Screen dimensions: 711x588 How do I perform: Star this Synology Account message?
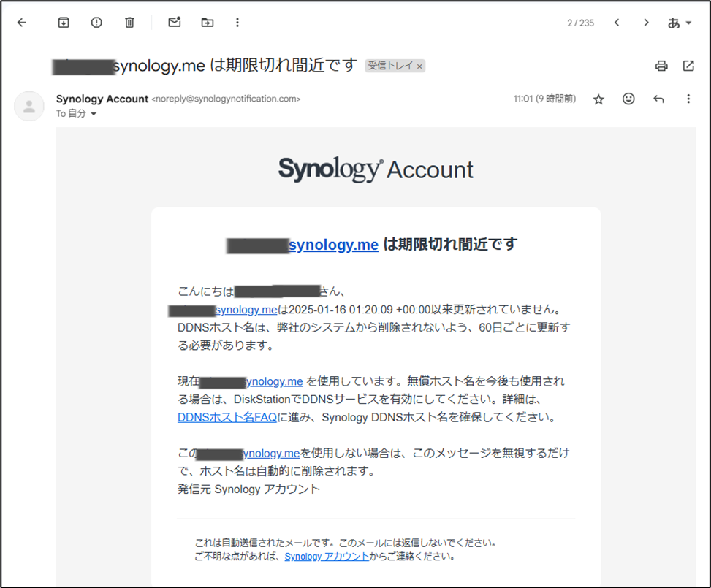pos(598,99)
